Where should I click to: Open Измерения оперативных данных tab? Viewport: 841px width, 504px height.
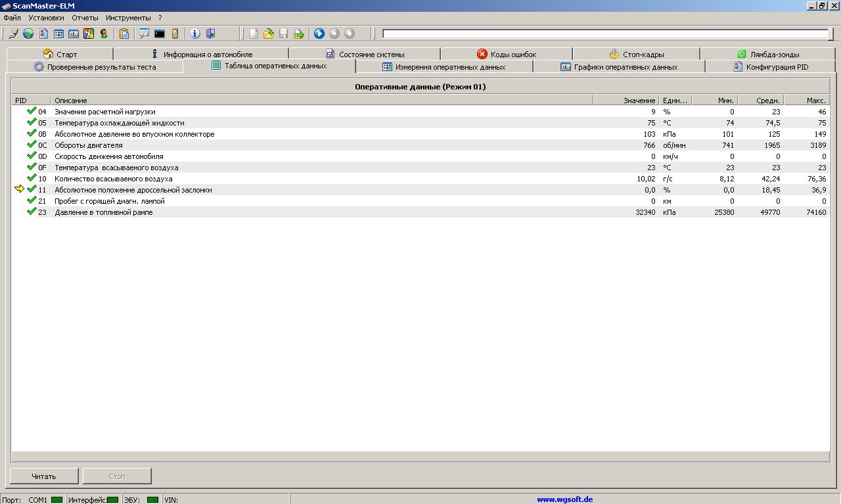point(444,67)
